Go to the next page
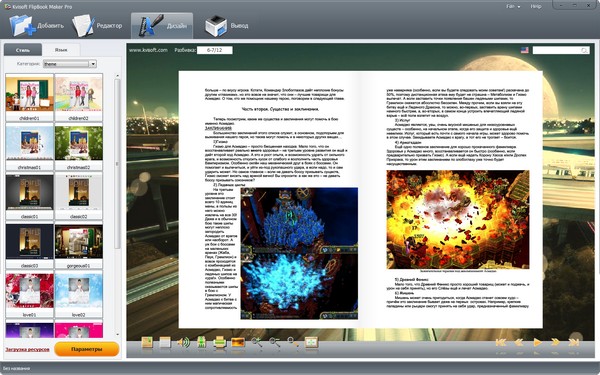Screen dimensions: 600x375 click(555, 342)
